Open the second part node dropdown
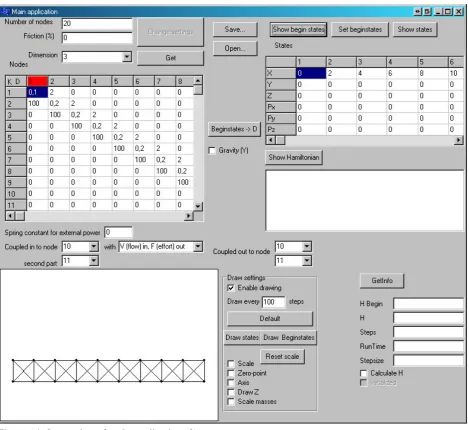 tap(94, 261)
